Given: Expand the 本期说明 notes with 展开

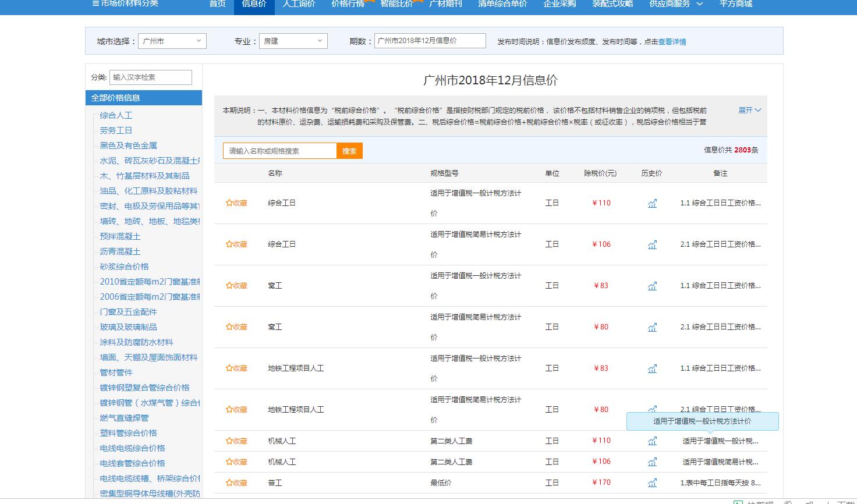Looking at the screenshot, I should click(749, 110).
